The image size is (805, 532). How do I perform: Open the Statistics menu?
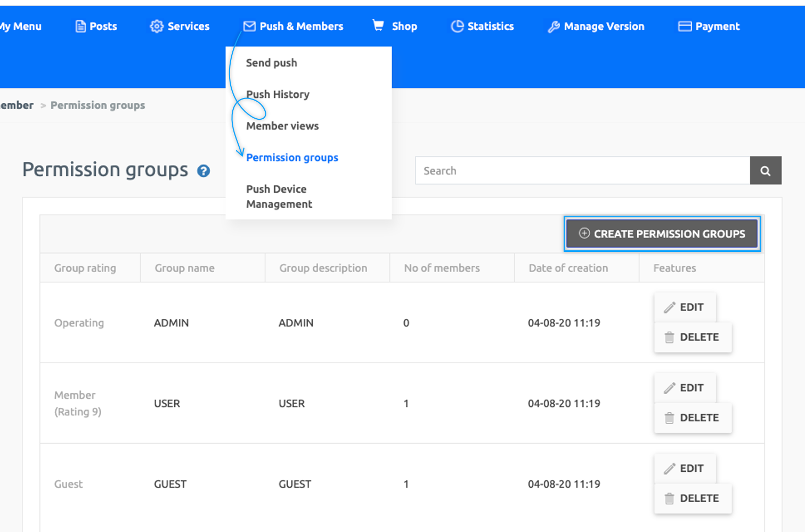483,26
